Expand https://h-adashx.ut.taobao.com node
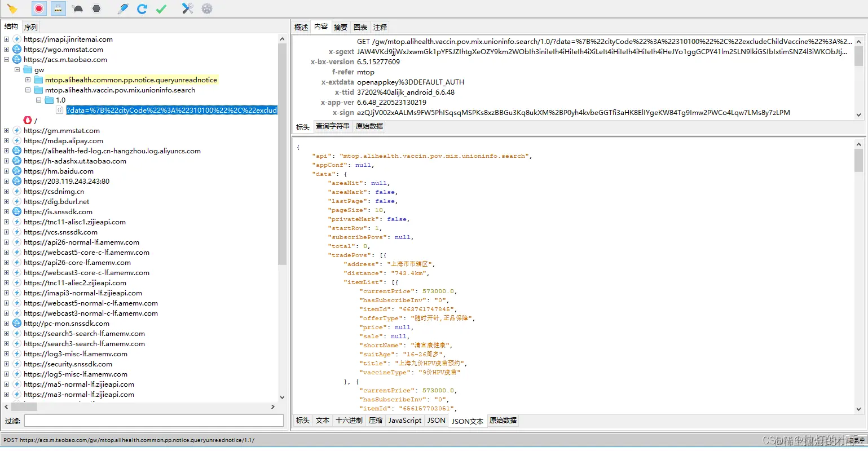The image size is (868, 451). tap(6, 161)
